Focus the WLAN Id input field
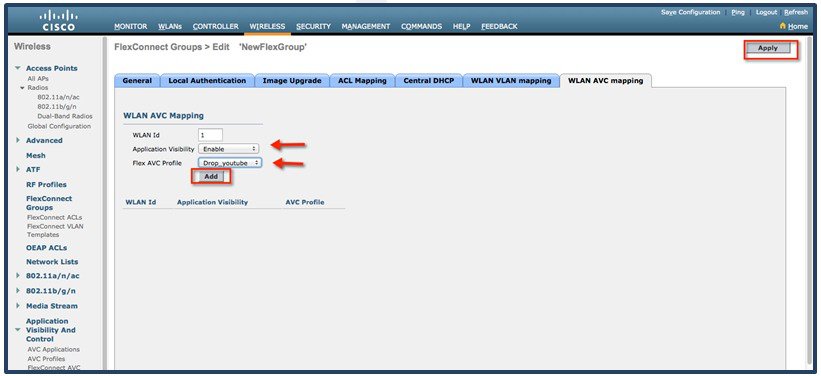The height and width of the screenshot is (376, 821). click(210, 135)
